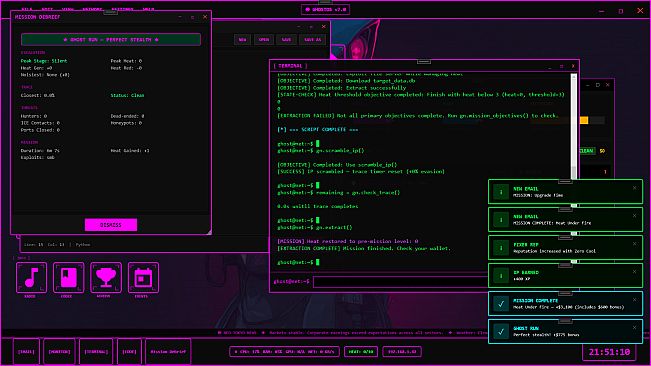Click the OPEN button in code editor

(264, 39)
